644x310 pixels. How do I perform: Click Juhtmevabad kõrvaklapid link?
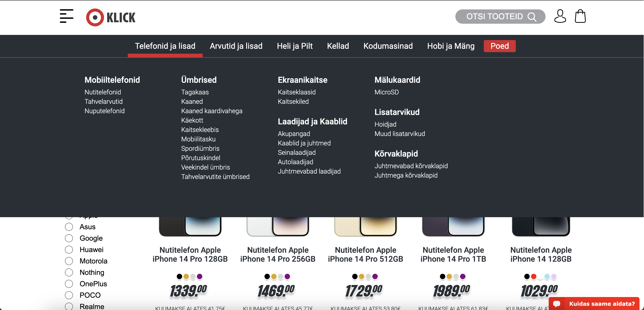click(x=411, y=166)
